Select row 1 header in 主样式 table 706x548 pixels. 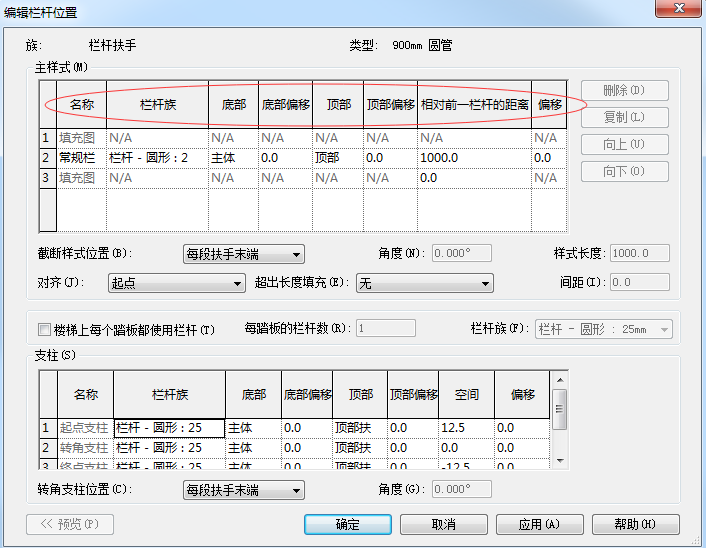tap(48, 138)
